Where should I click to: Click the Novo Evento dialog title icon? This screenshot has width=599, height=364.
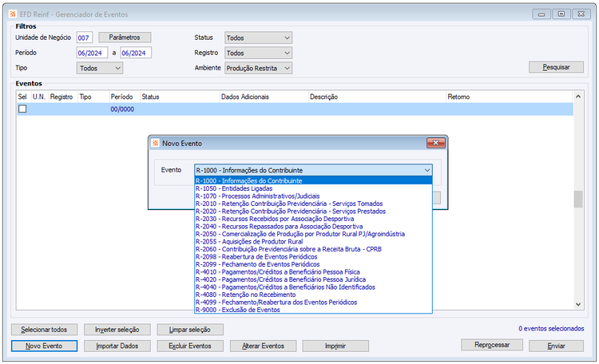point(155,143)
